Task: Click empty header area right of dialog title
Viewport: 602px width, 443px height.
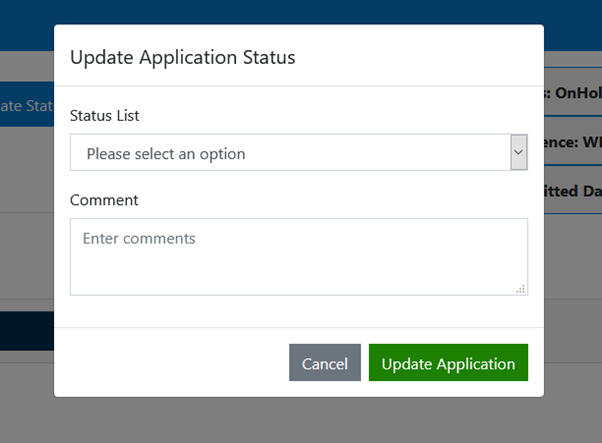Action: pyautogui.click(x=420, y=57)
